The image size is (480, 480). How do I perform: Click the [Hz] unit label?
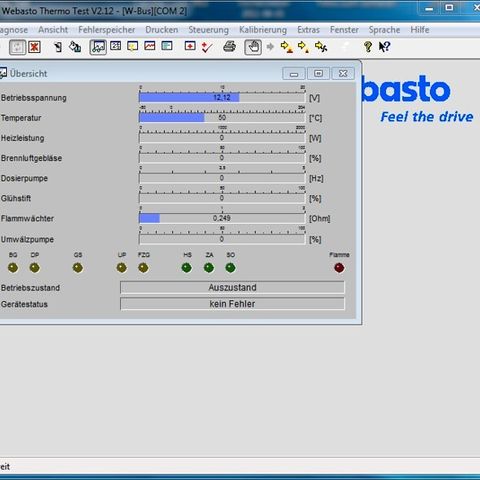point(316,179)
